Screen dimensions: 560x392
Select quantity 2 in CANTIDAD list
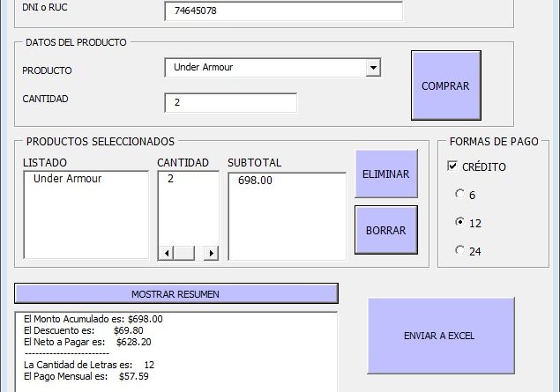coord(171,179)
